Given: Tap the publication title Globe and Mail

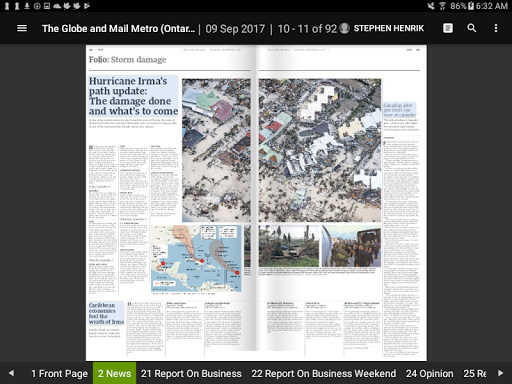Looking at the screenshot, I should (x=118, y=29).
